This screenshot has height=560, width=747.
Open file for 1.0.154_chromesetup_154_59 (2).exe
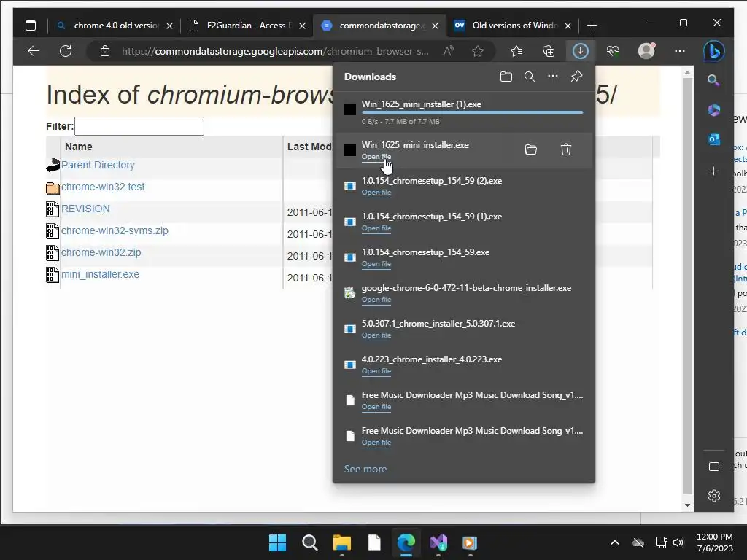click(376, 192)
